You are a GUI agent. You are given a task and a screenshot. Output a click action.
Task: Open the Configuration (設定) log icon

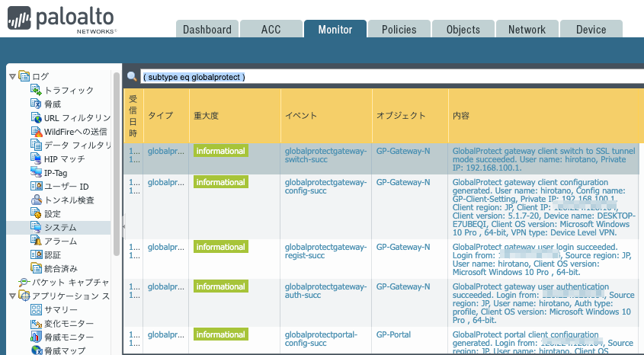click(36, 213)
